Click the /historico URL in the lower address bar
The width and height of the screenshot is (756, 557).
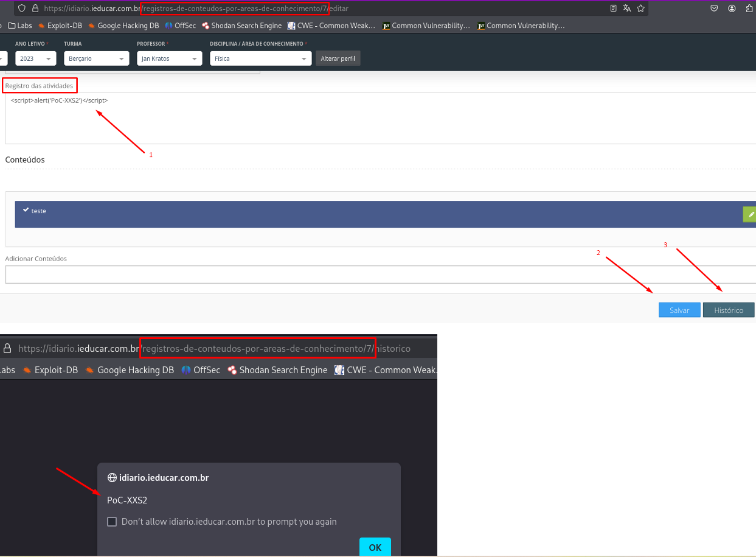(x=214, y=349)
